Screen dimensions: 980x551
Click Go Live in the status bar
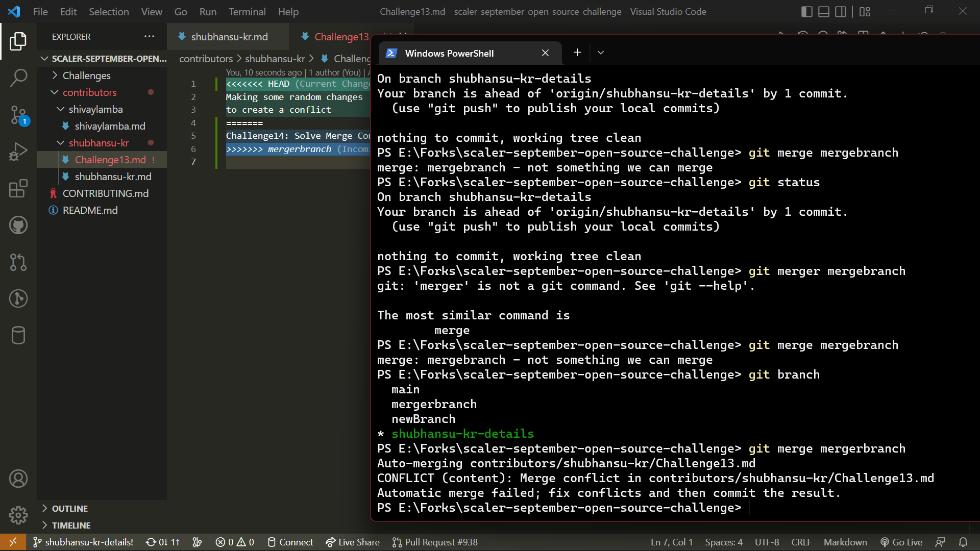pos(901,542)
